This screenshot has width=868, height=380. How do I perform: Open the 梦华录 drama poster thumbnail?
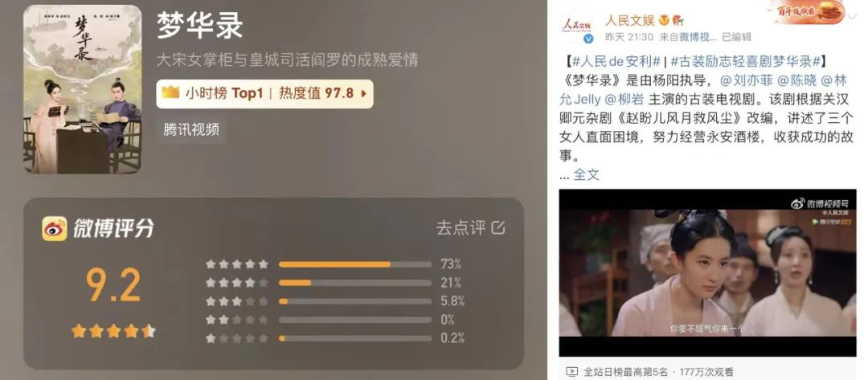click(x=82, y=90)
